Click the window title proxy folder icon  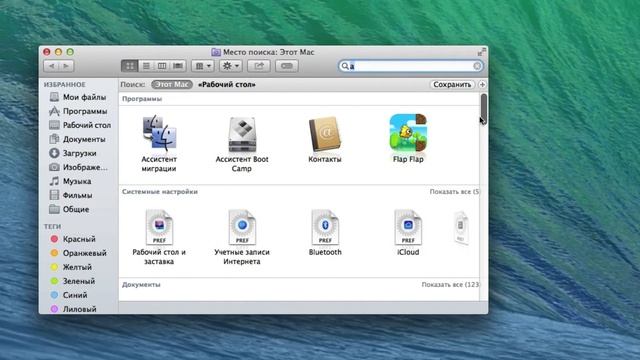point(216,52)
